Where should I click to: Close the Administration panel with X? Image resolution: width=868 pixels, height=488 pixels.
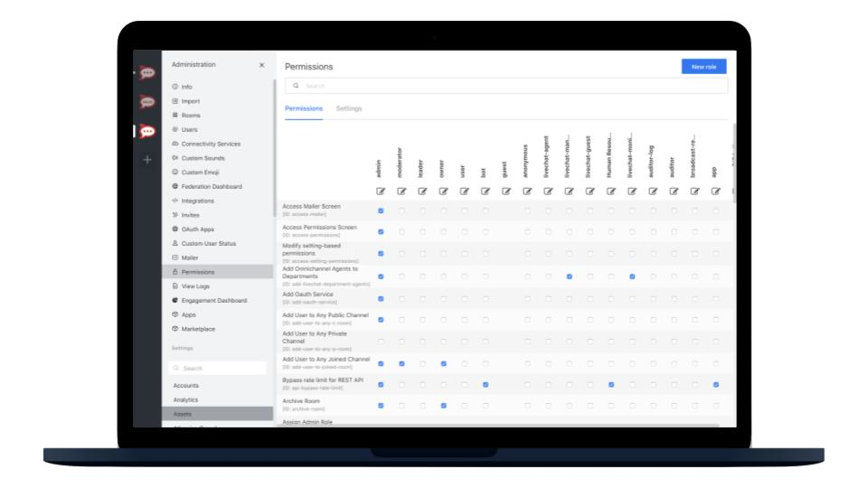(x=261, y=65)
